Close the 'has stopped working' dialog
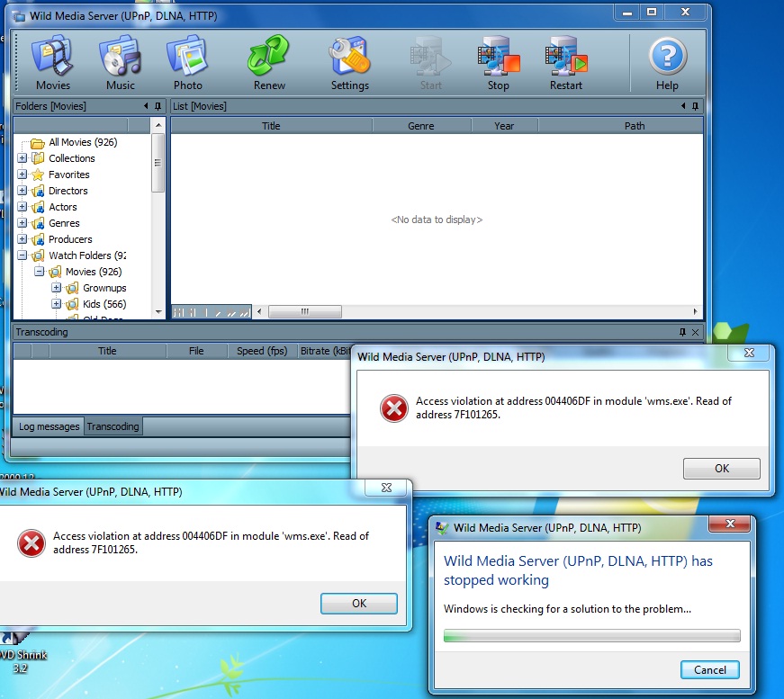784x699 pixels. (x=729, y=524)
